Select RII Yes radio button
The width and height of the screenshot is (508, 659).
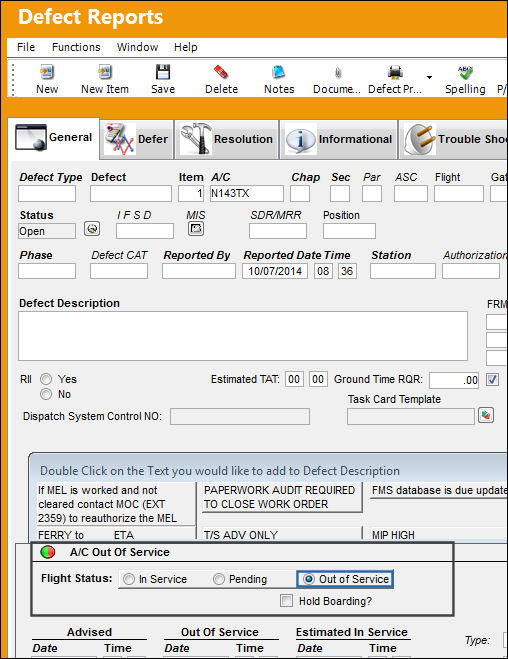(46, 379)
